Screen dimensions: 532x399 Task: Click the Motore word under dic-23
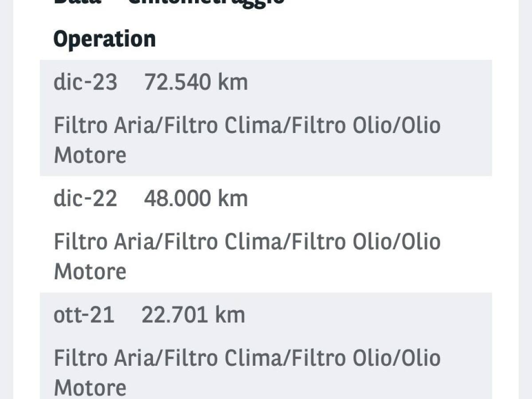pos(90,155)
